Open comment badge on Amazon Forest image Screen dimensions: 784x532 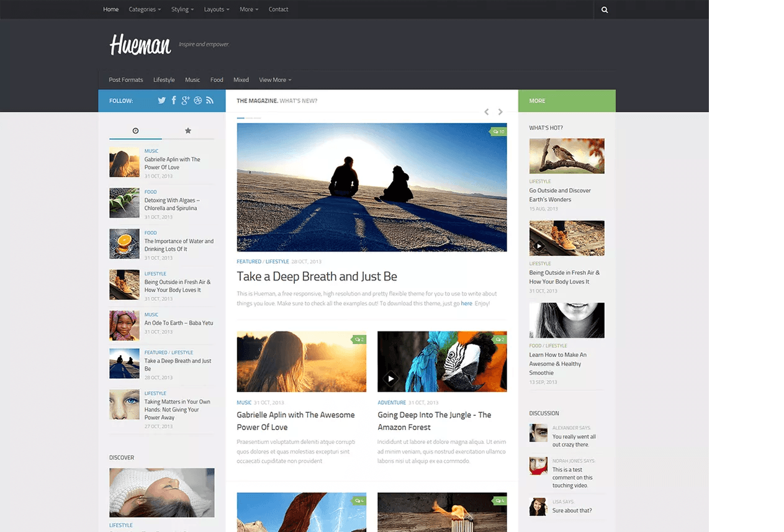[x=500, y=340]
